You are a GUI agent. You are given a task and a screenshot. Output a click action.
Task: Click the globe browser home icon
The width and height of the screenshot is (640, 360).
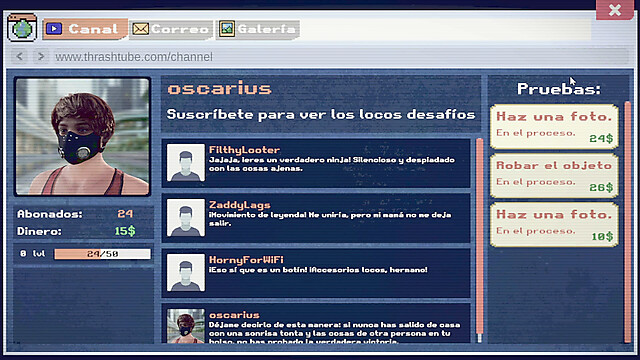[22, 27]
